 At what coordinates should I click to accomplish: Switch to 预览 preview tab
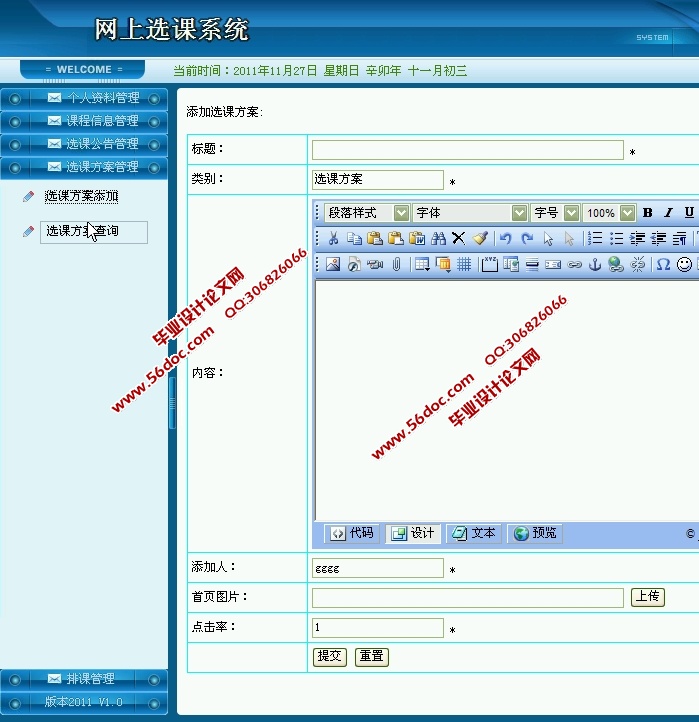(535, 533)
